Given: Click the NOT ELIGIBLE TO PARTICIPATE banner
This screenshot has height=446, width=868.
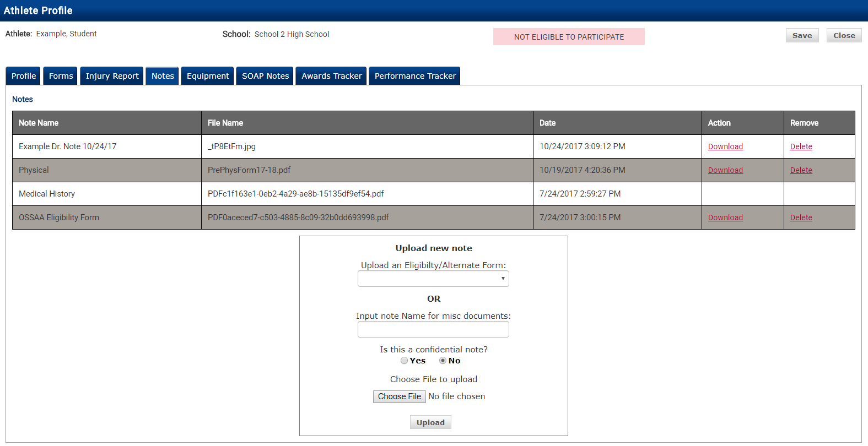Looking at the screenshot, I should (569, 37).
